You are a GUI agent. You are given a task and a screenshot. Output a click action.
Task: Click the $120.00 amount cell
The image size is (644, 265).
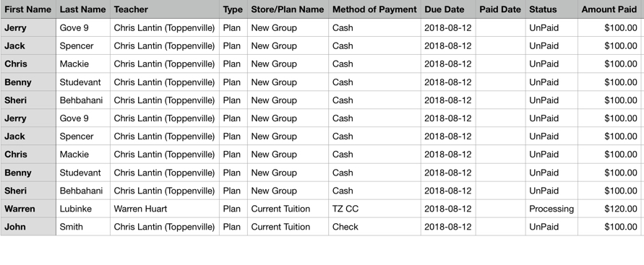click(x=609, y=209)
